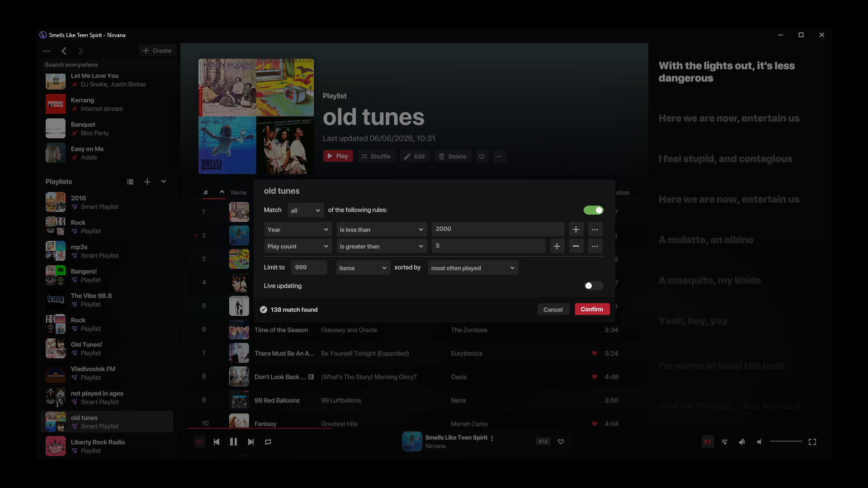Screen dimensions: 868x488
Task: Open the more options menu for Smells Like Teen Spirit
Action: coord(492,438)
